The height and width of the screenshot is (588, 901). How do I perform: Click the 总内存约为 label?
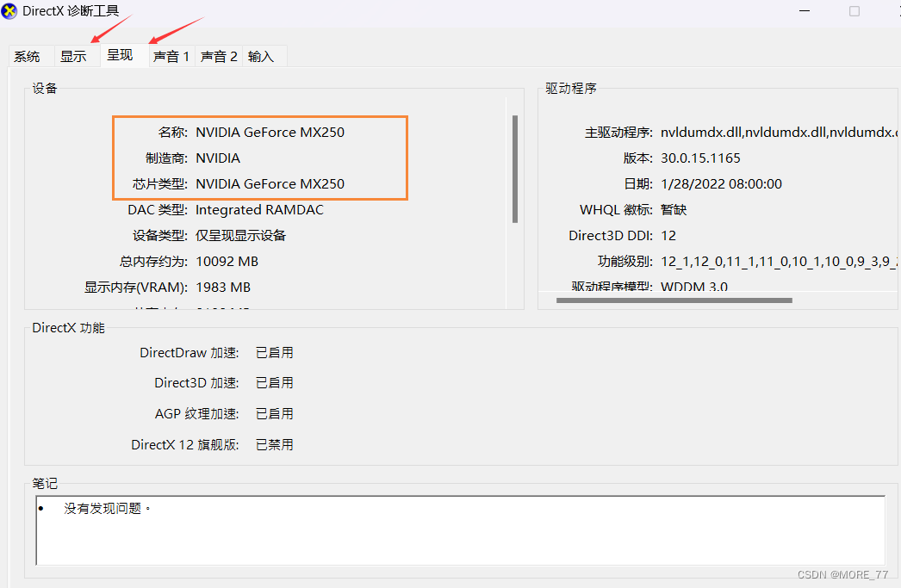point(154,261)
